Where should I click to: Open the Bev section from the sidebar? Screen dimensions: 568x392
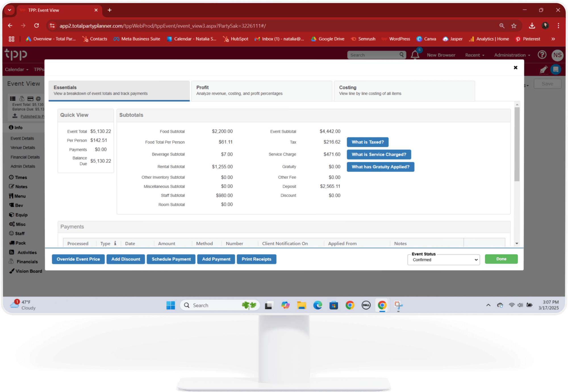coord(18,205)
